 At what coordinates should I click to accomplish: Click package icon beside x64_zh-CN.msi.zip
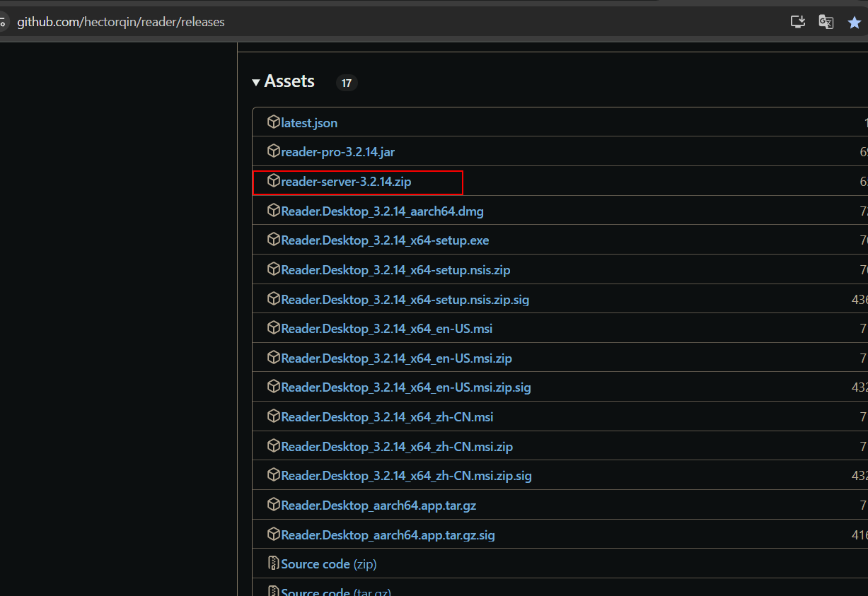coord(274,446)
